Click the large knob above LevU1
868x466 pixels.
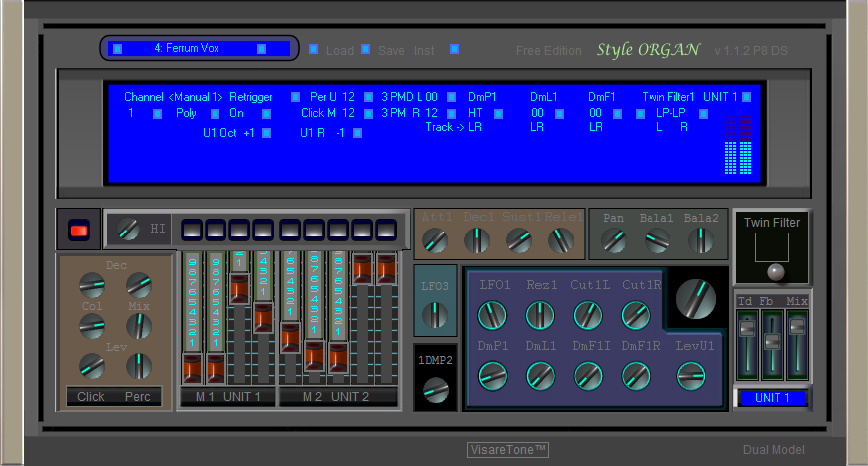coord(696,299)
